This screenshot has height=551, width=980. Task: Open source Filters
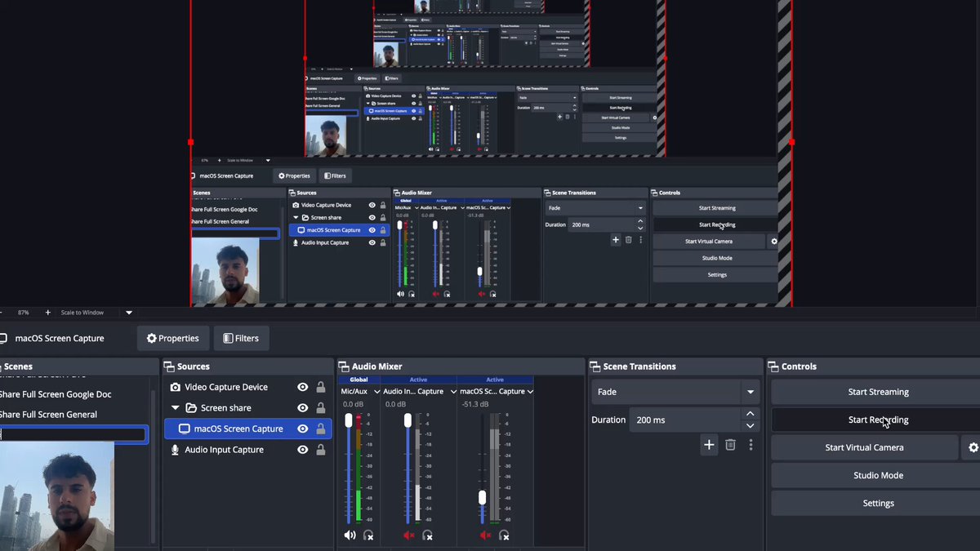[x=241, y=338]
